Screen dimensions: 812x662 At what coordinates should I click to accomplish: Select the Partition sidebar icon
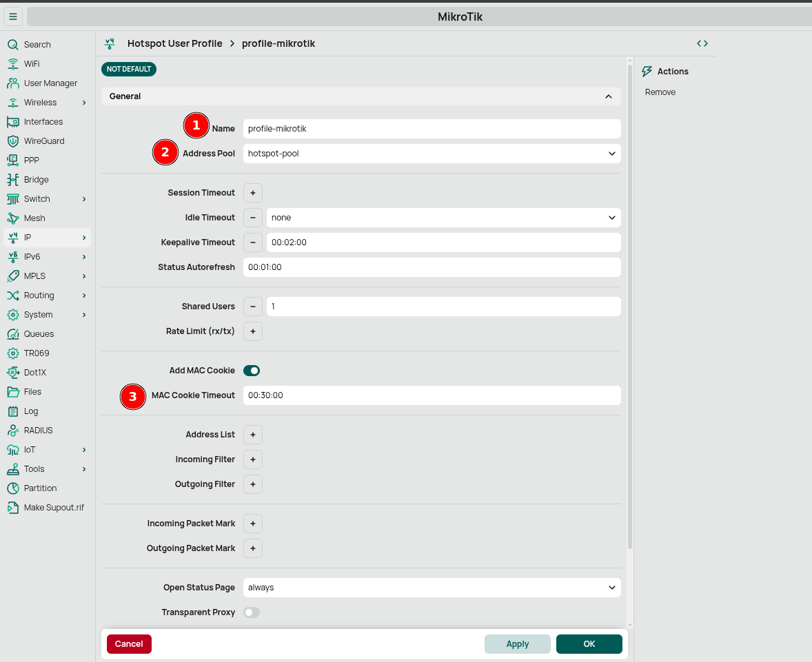[14, 488]
